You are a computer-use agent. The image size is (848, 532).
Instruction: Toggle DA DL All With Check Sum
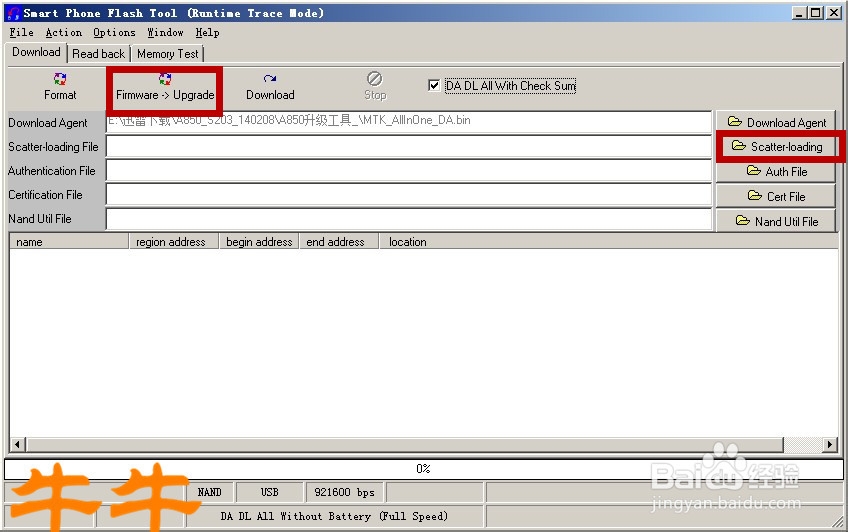coord(434,85)
